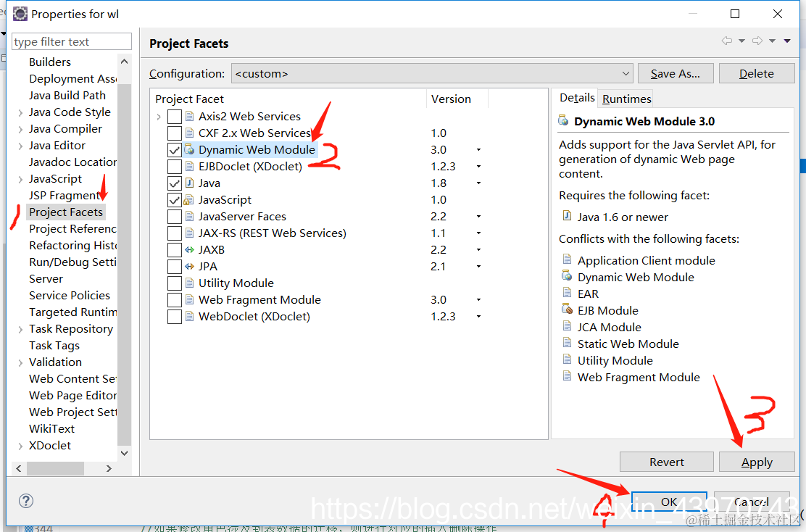Click the JPA facet icon

[190, 266]
